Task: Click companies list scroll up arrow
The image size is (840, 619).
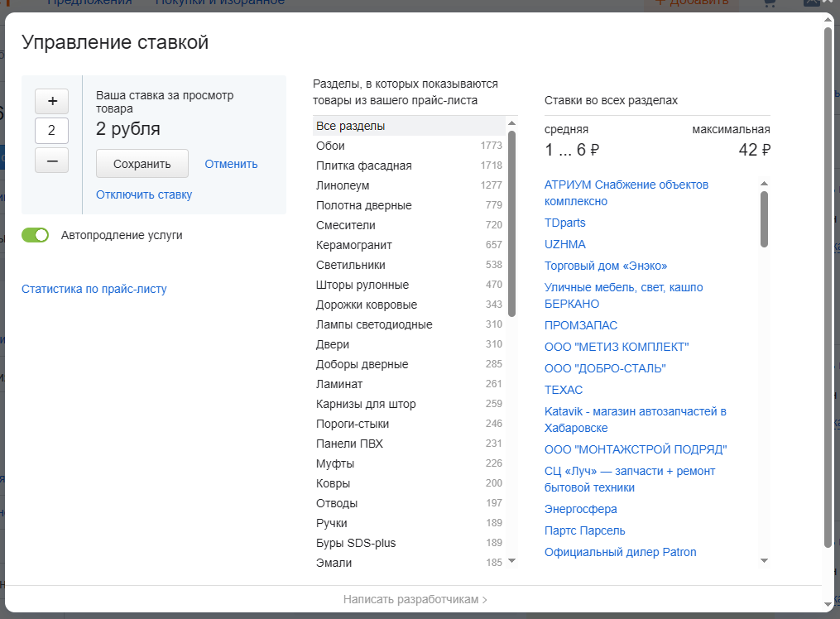Action: (764, 183)
